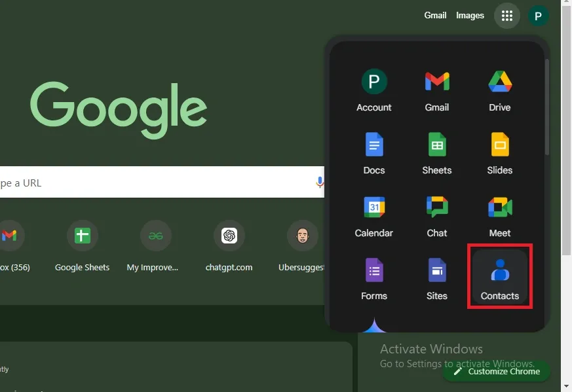Open Forms from the apps panel

point(374,279)
